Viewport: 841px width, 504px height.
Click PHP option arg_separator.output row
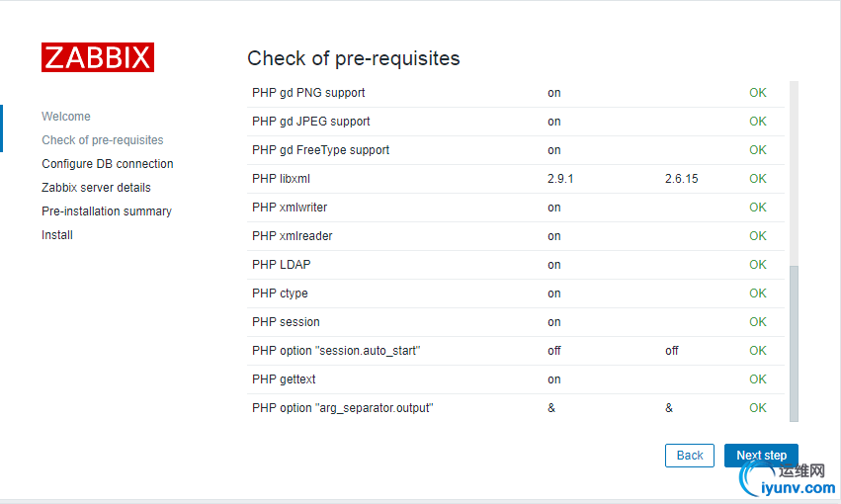342,408
